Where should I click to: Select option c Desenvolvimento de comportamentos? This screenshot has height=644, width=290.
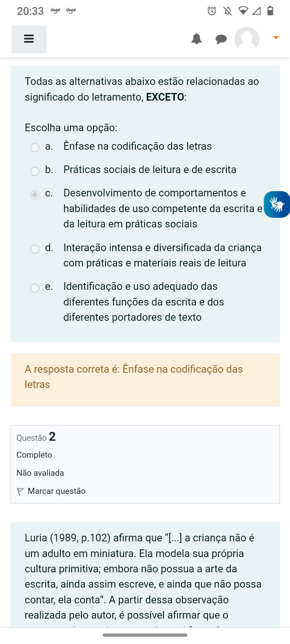[35, 195]
